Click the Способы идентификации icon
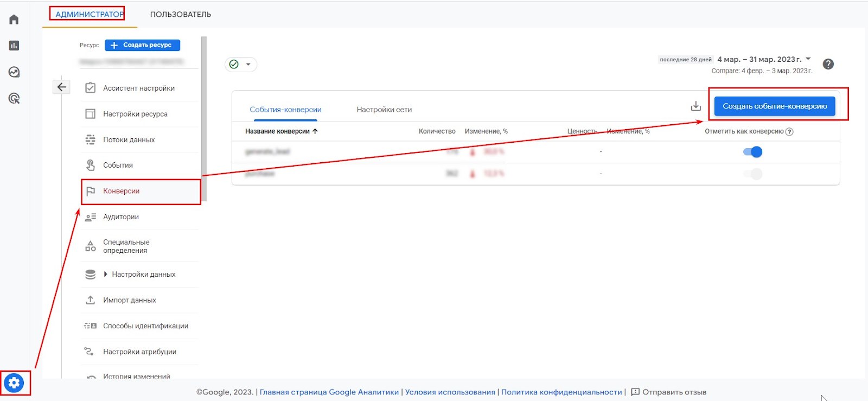 (x=91, y=326)
